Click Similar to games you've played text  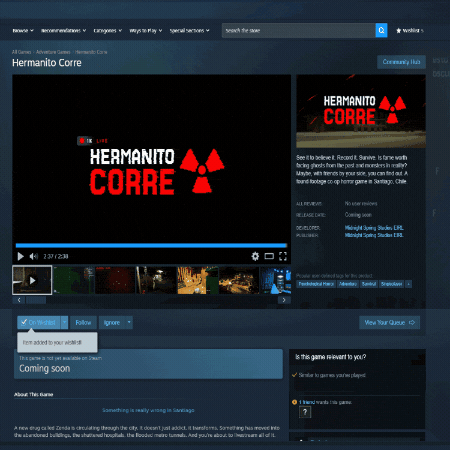(x=332, y=375)
